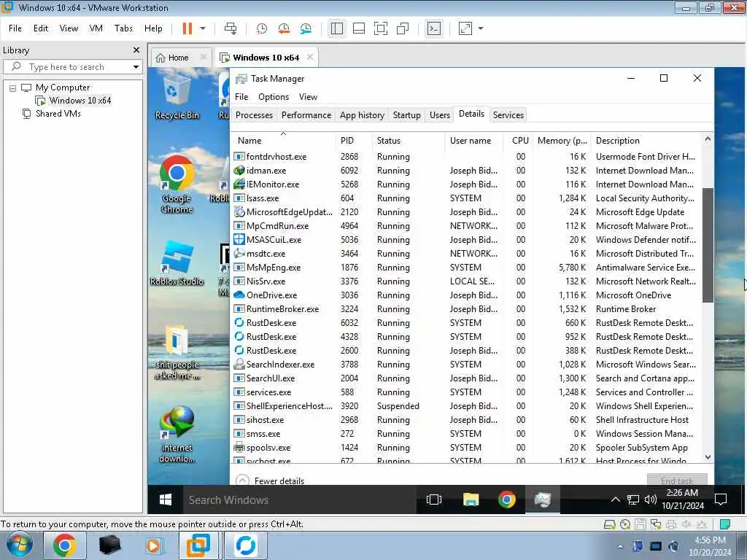Click the Task Manager vertical scrollbar thumb
Image resolution: width=747 pixels, height=560 pixels.
pos(708,245)
